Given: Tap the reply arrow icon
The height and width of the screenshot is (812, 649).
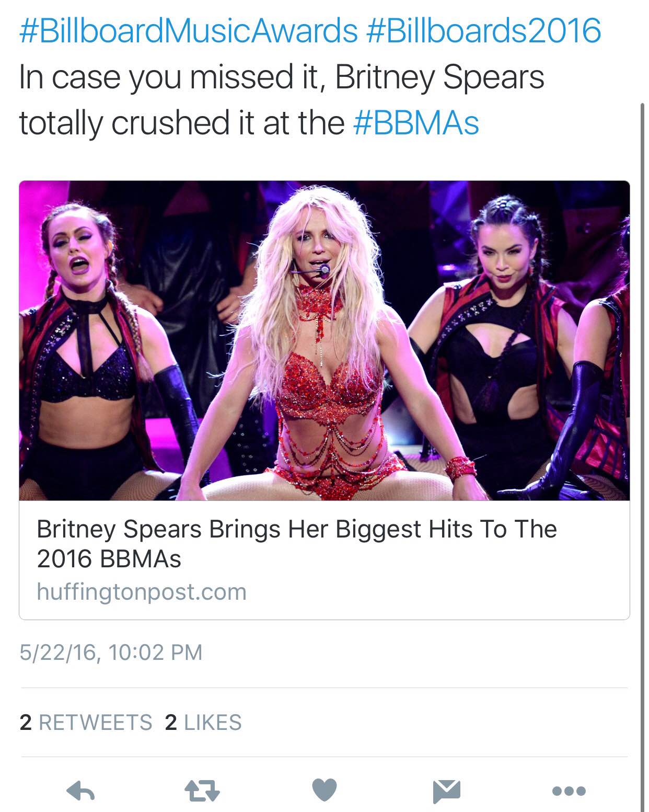Looking at the screenshot, I should [x=80, y=792].
